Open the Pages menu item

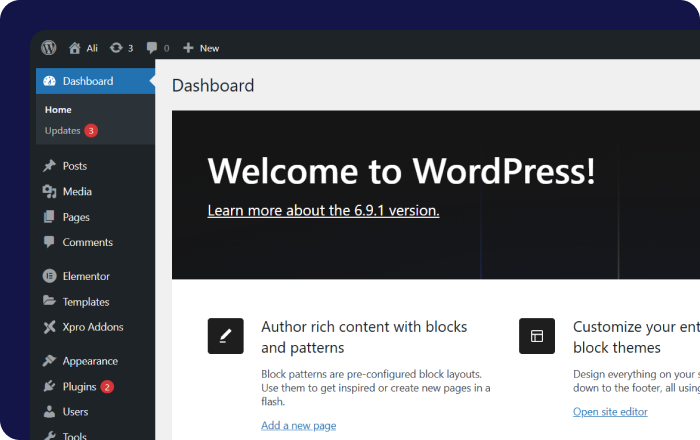[76, 217]
